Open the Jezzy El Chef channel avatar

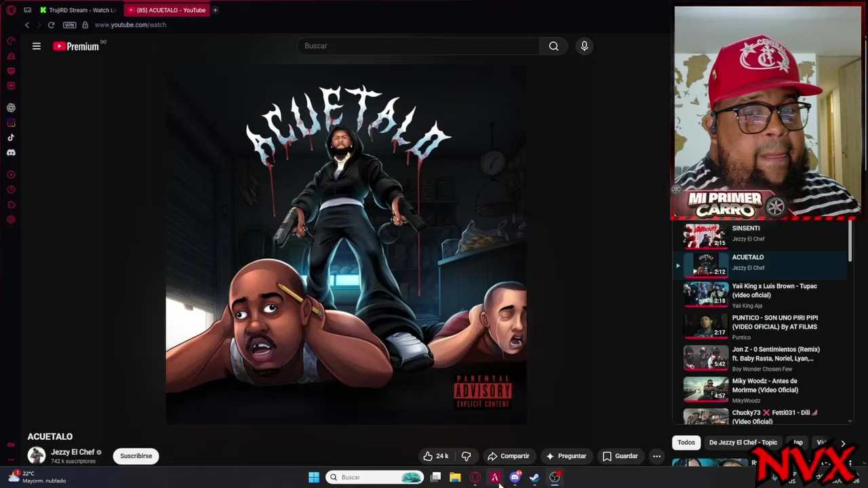[37, 456]
